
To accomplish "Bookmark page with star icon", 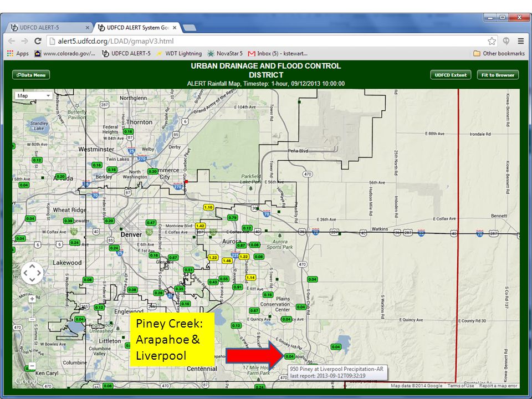I will (492, 41).
